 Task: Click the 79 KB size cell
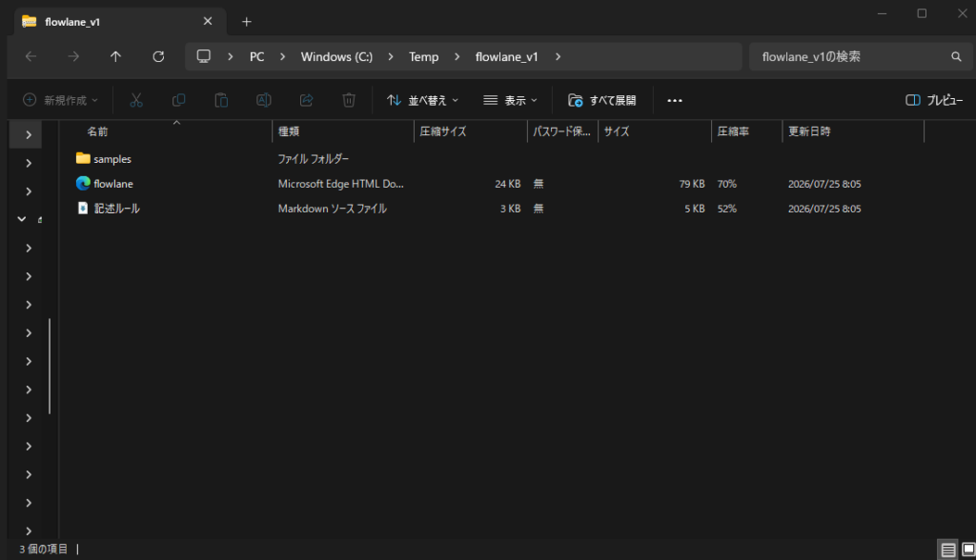(x=692, y=184)
